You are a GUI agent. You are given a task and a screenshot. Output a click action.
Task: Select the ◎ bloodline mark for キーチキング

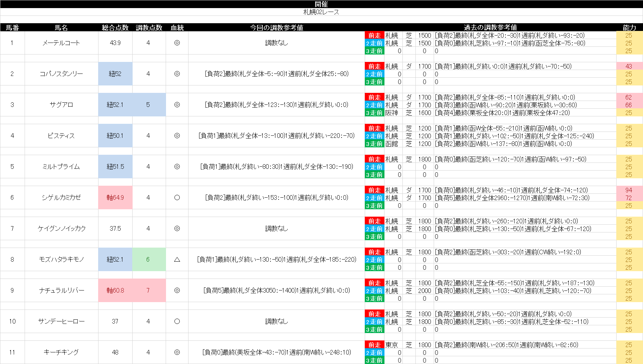(x=177, y=352)
